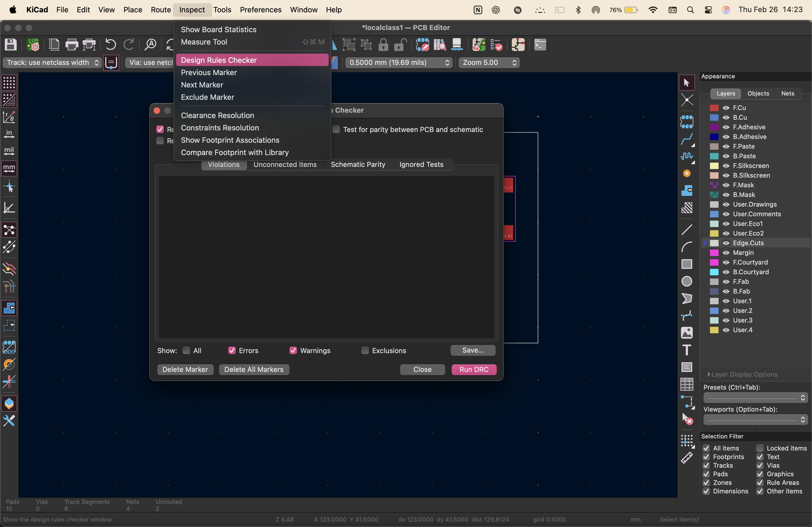Enable parity test between PCB and schematic
812x527 pixels.
tap(336, 130)
